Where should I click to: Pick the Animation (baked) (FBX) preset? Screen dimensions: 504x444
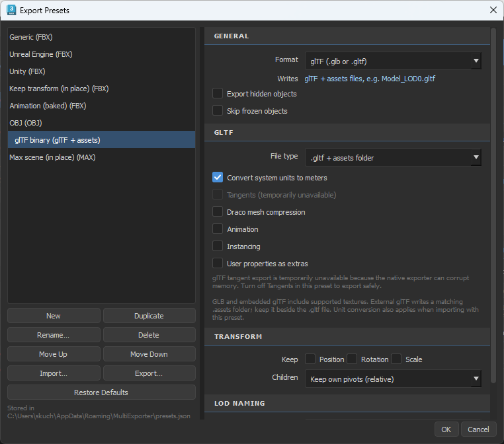[x=101, y=106]
